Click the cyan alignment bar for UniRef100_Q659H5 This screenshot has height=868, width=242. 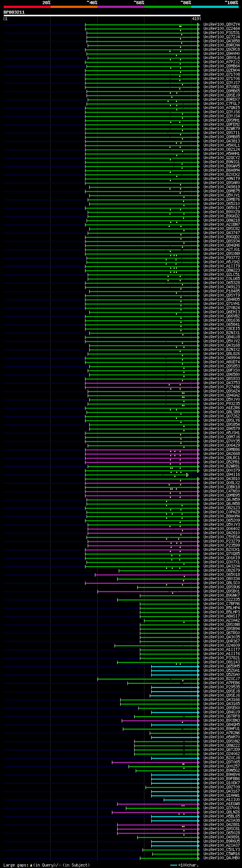pyautogui.click(x=174, y=666)
